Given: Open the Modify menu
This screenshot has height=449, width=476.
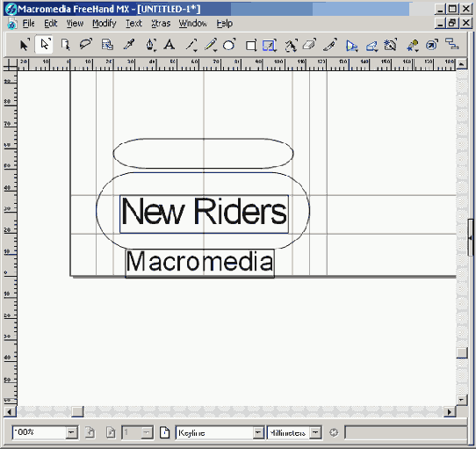Looking at the screenshot, I should [105, 24].
